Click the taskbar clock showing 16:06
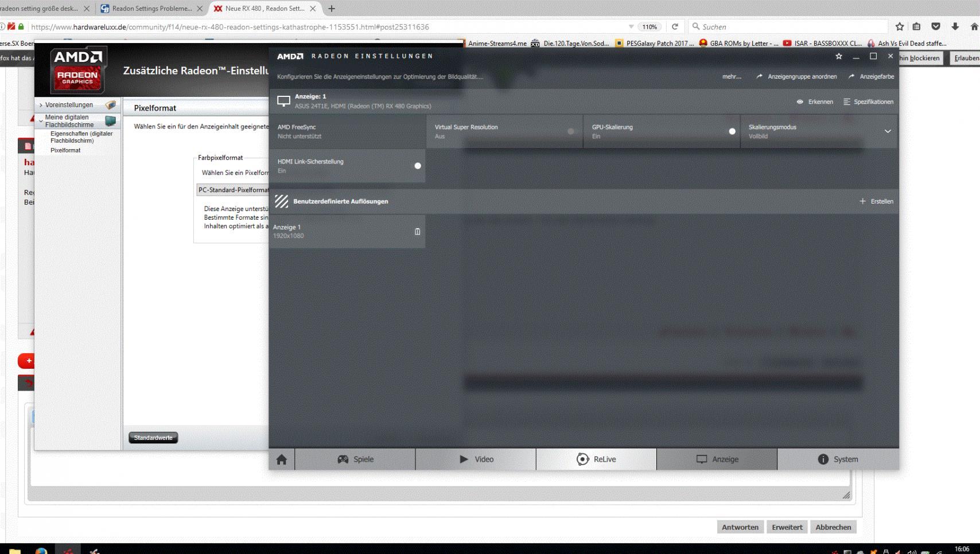980x554 pixels. pos(962,550)
